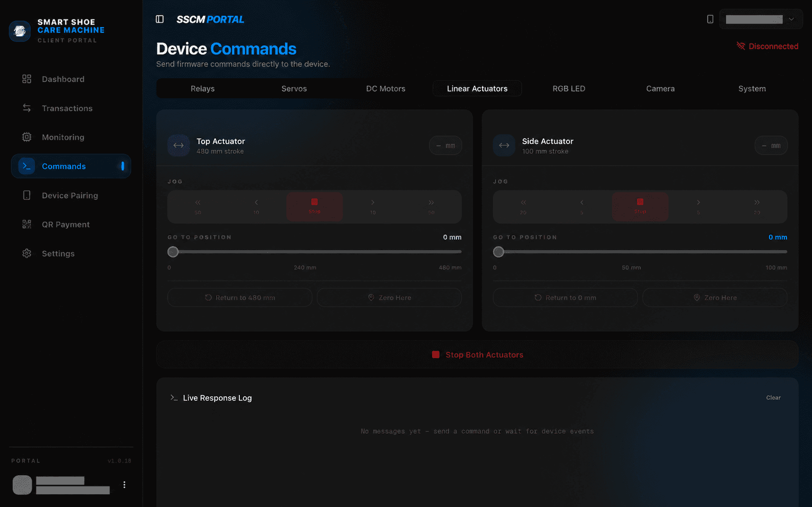Click the device icon in header
Image resolution: width=812 pixels, height=507 pixels.
click(x=710, y=19)
